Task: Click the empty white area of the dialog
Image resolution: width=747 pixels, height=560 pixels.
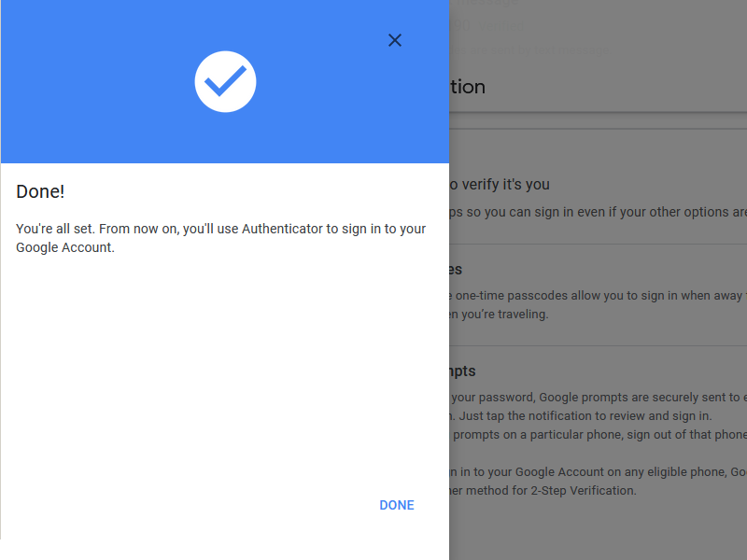Action: 224,373
